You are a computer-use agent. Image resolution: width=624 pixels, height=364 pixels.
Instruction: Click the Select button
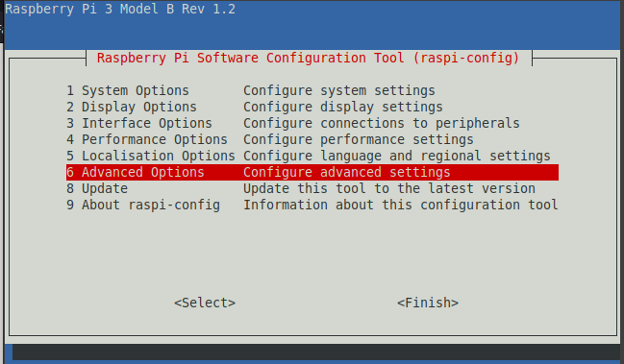pos(205,303)
